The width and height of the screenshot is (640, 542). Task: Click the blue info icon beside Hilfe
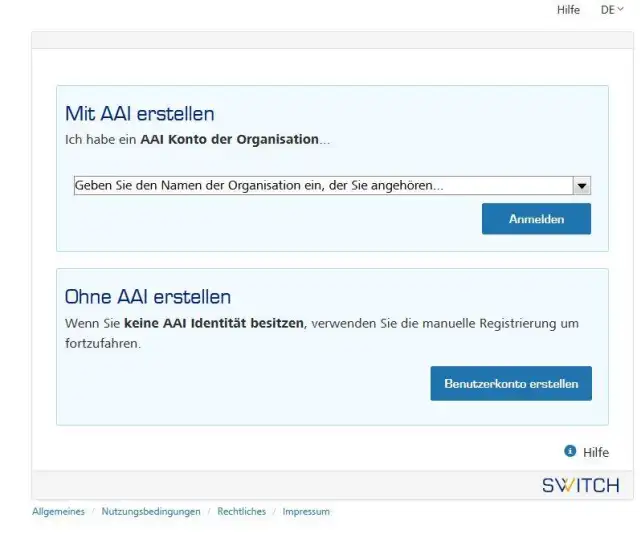point(570,452)
